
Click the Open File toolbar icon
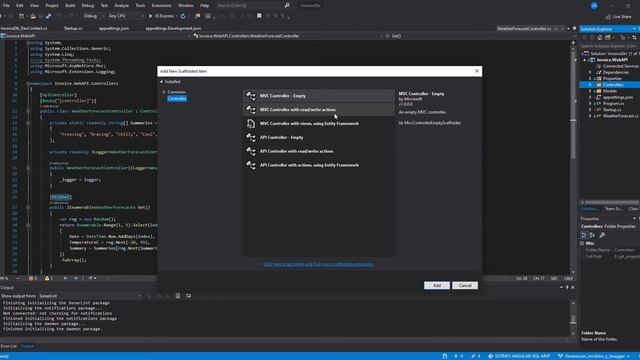(x=33, y=16)
